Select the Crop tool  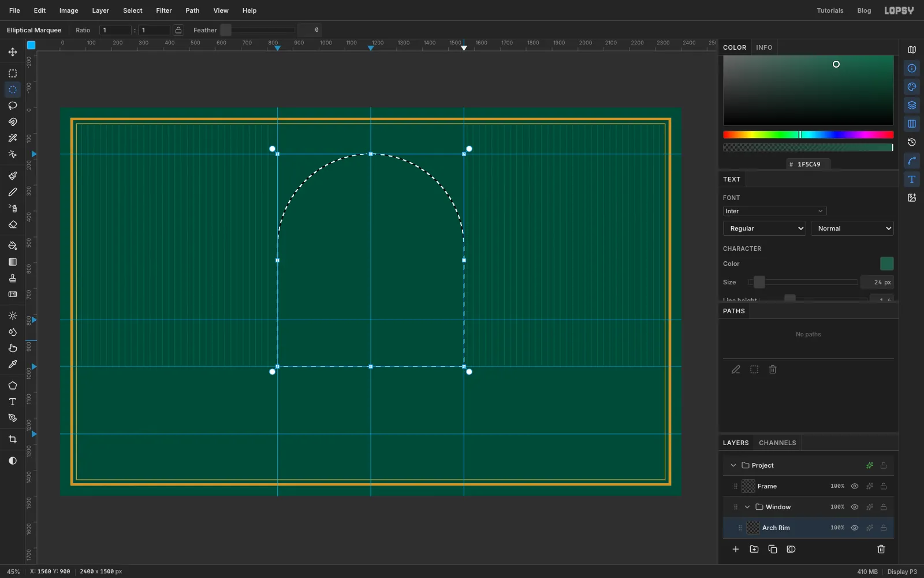13,439
